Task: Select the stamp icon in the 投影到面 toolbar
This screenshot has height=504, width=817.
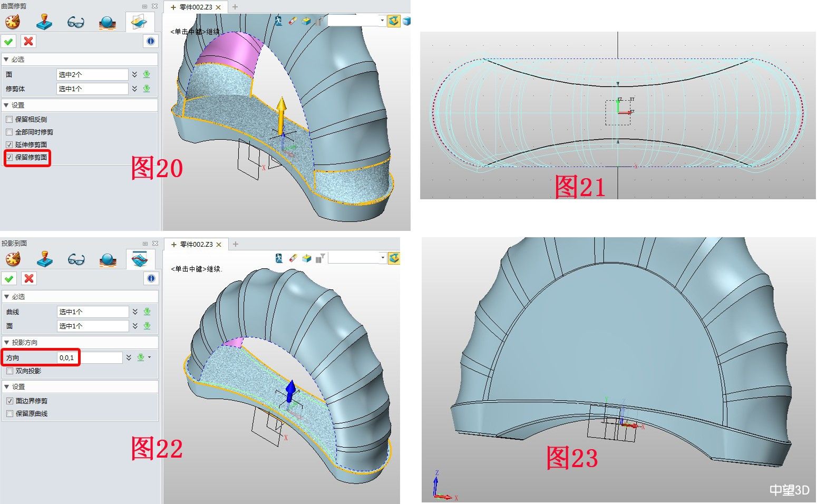Action: (44, 259)
